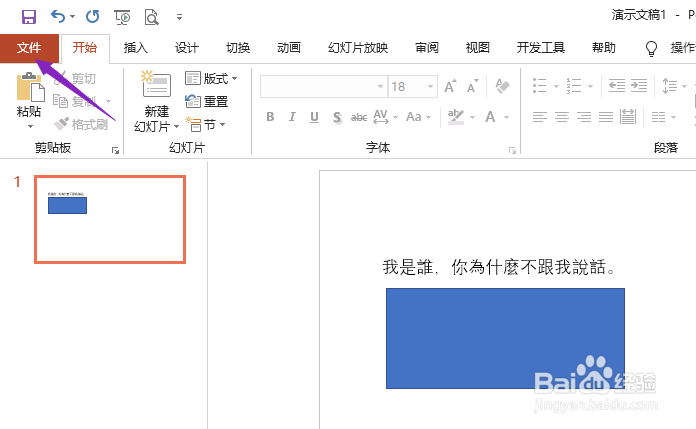
Task: Open the 版式 layout dropdown
Action: (x=211, y=79)
